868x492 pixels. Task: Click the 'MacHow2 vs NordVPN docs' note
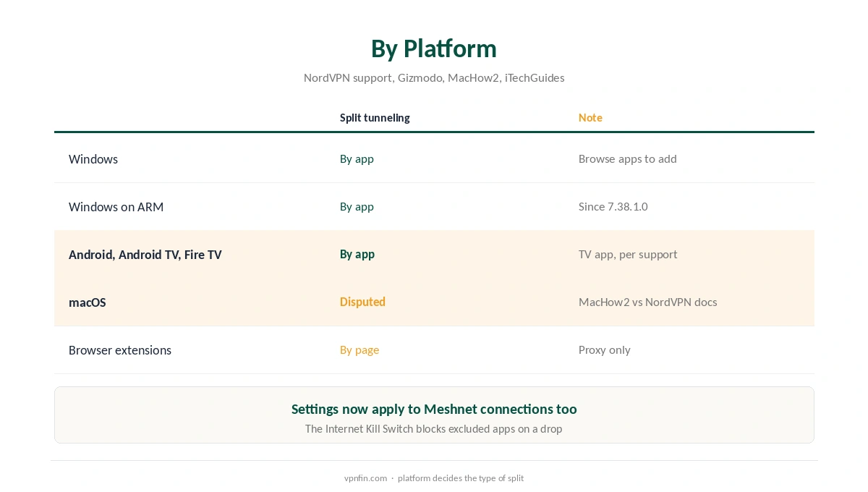tap(648, 302)
